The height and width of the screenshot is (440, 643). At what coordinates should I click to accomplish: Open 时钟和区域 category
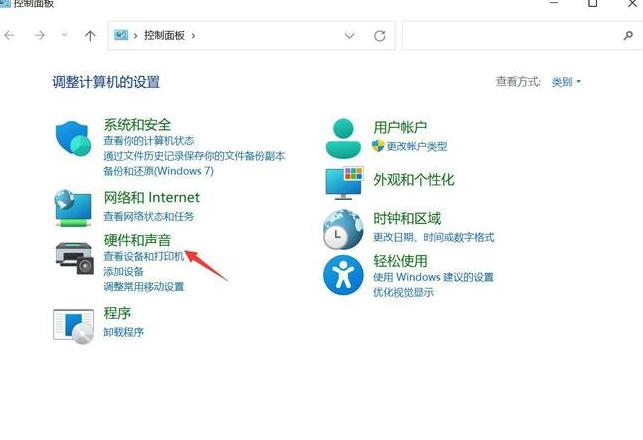(407, 218)
